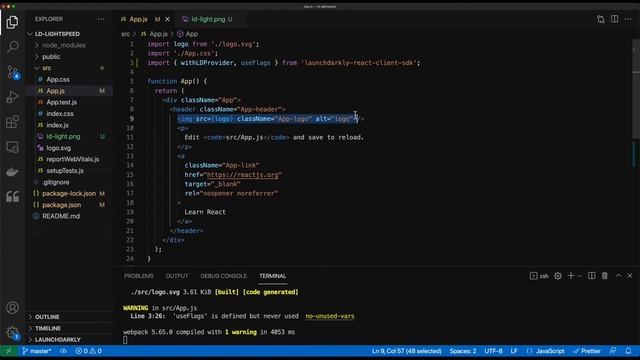640x360 pixels.
Task: Open the errors and warnings count in the status bar
Action: (88, 351)
